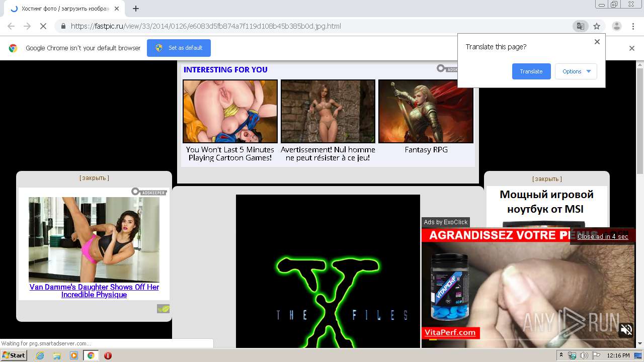644x362 pixels.
Task: Open the network tray icon
Action: 573,355
